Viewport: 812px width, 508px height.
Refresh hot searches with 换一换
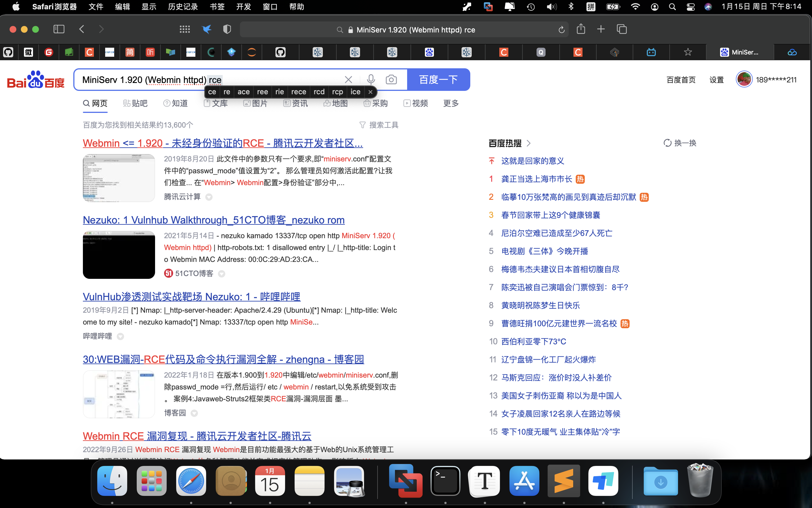pyautogui.click(x=680, y=143)
